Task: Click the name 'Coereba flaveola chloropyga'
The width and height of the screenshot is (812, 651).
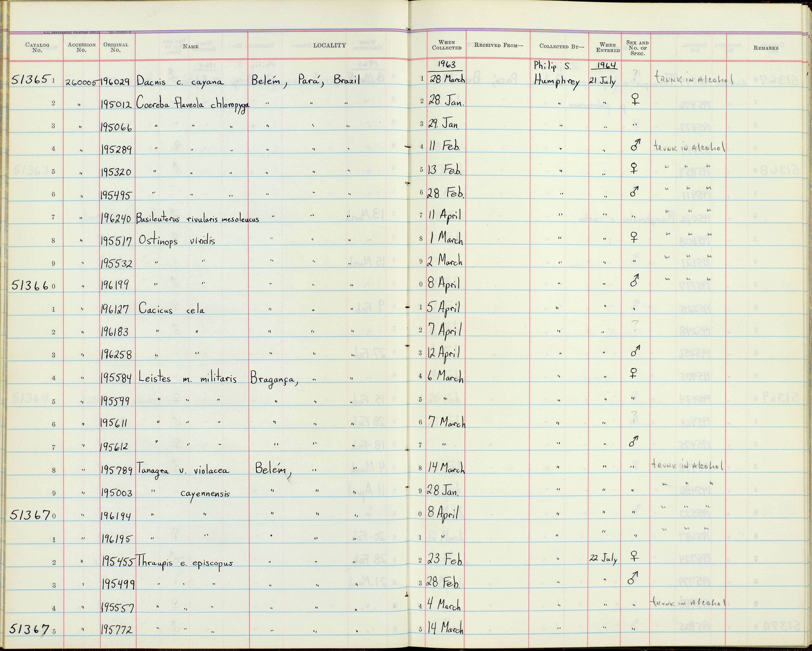Action: (193, 104)
